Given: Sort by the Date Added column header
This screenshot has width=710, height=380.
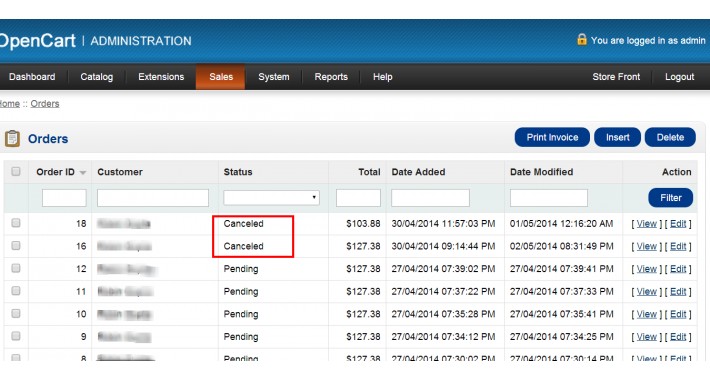Looking at the screenshot, I should point(418,172).
